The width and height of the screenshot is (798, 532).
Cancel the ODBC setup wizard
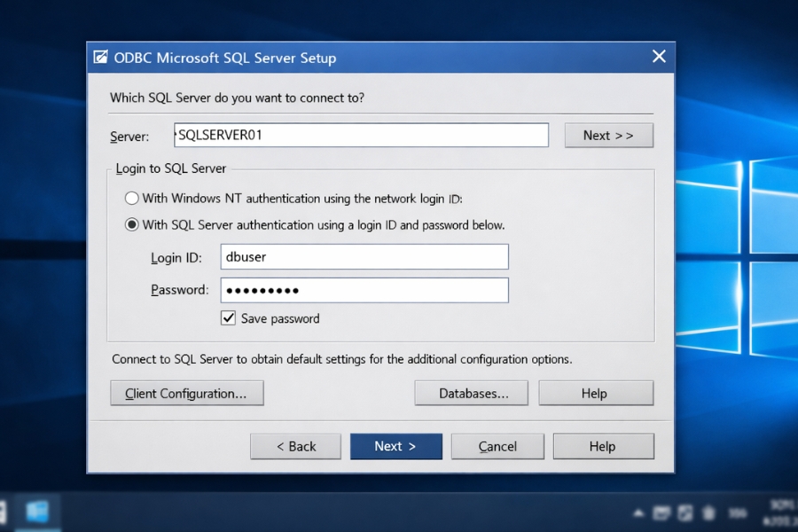tap(497, 446)
